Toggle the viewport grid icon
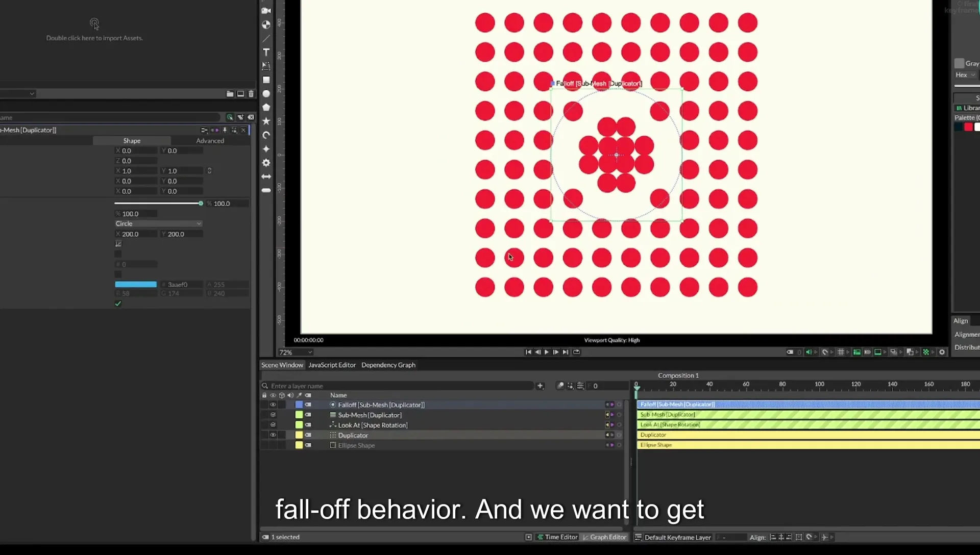980x555 pixels. (841, 352)
